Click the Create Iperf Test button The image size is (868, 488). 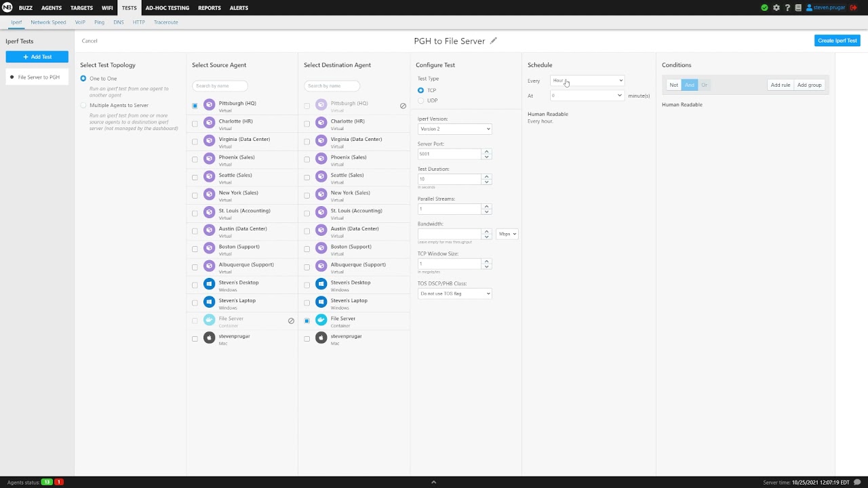pos(837,41)
